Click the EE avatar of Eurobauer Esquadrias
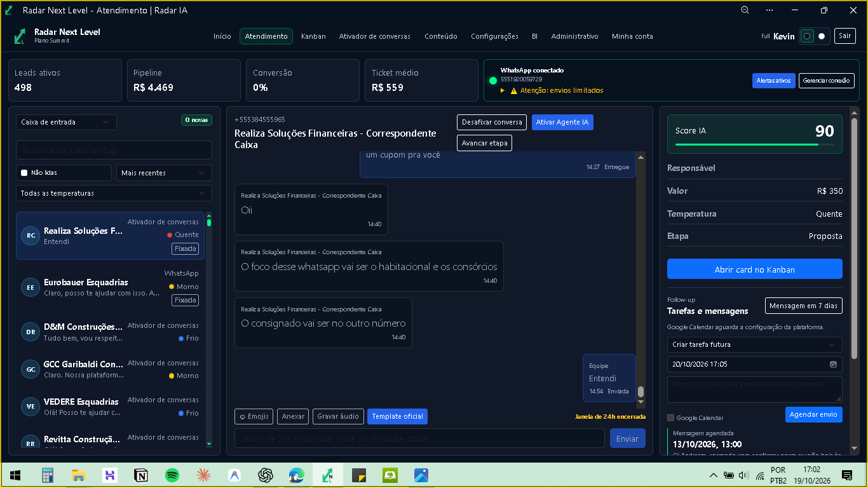Screen dimensions: 868x488 (31, 287)
